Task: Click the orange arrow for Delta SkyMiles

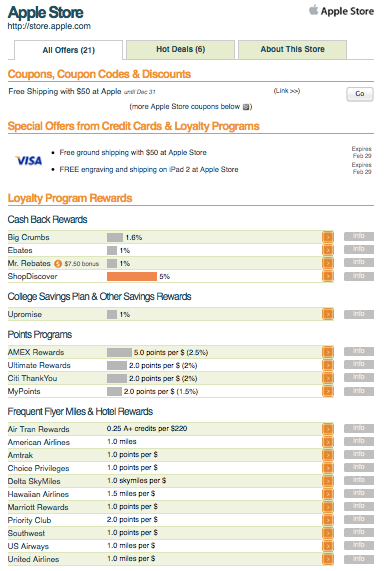Action: point(328,481)
